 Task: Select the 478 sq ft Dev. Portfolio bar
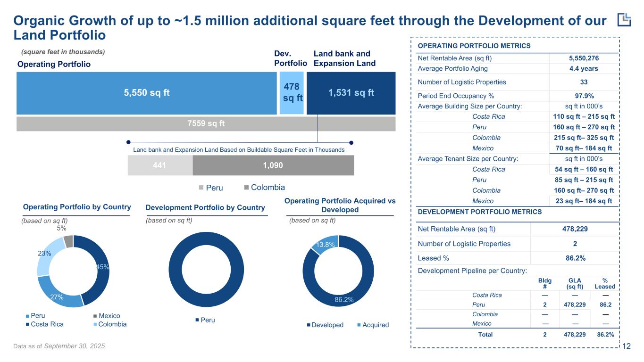point(291,93)
